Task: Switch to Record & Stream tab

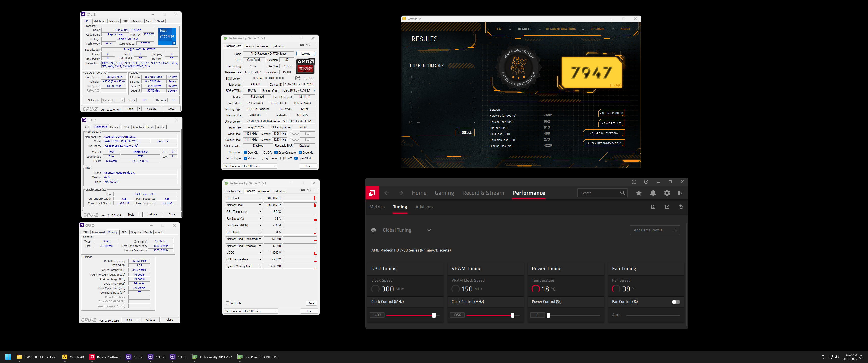Action: 483,193
